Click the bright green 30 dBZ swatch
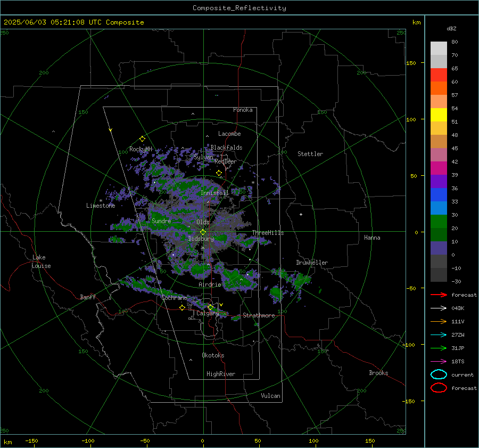Viewport: 479px width, 448px height. pos(439,221)
